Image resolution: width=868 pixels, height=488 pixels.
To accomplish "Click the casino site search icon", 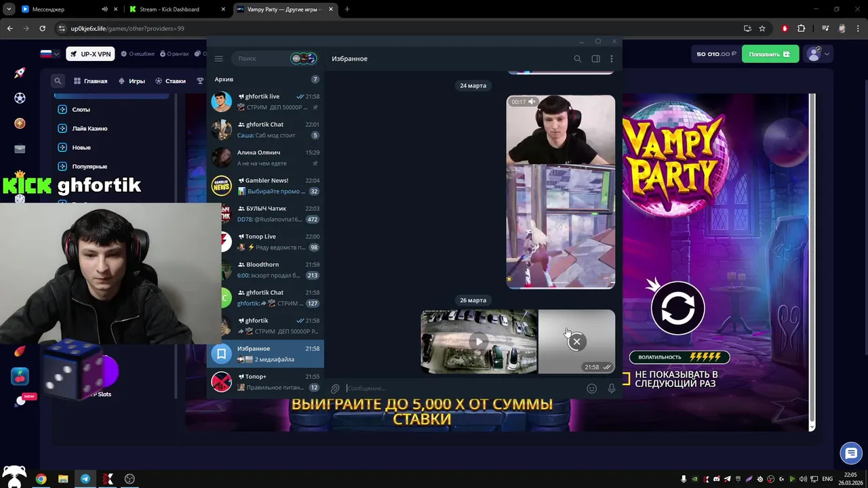I will coord(58,81).
